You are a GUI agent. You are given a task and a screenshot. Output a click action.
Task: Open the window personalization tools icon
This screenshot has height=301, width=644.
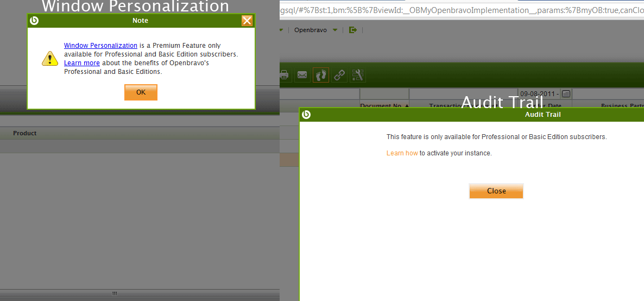point(358,75)
